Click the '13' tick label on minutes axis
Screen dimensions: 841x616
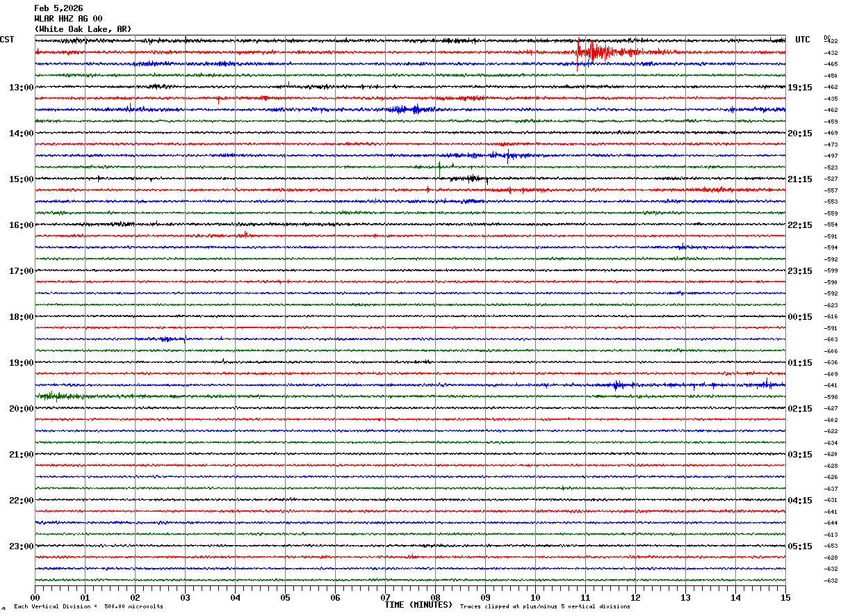(x=685, y=597)
